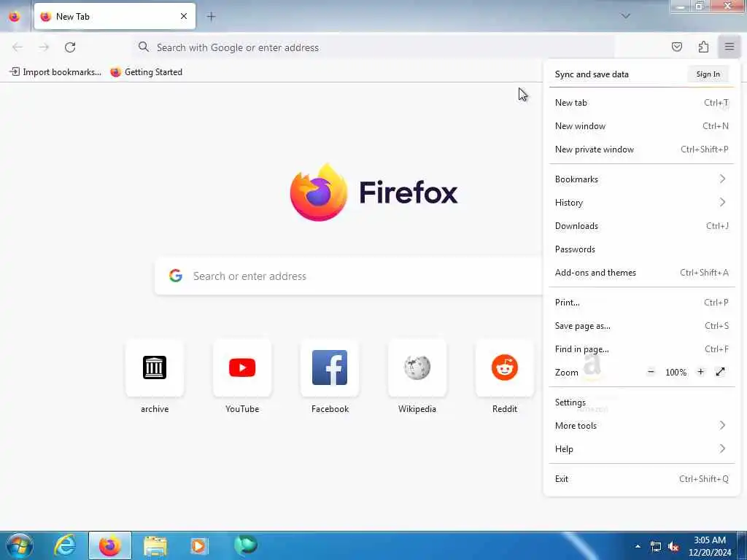
Task: Open Downloads from the menu
Action: click(x=641, y=226)
